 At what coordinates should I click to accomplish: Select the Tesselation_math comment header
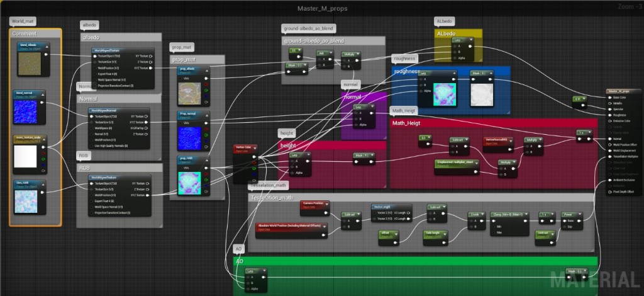tap(421, 197)
